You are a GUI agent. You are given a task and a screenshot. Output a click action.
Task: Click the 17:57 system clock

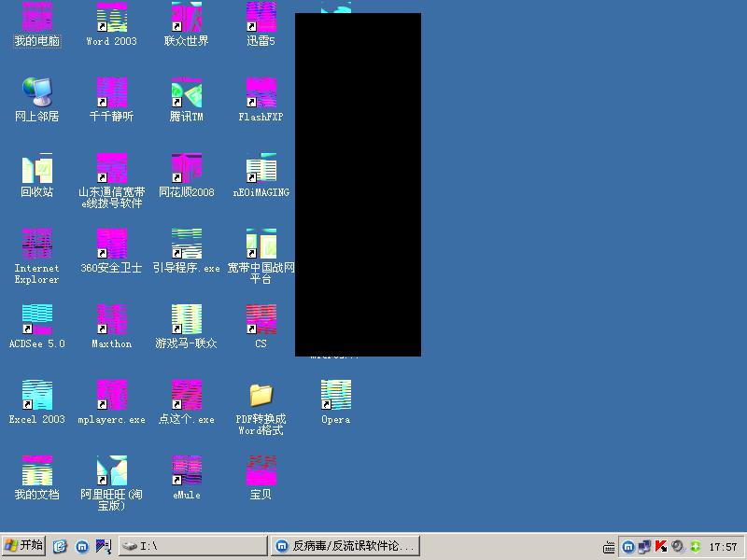(x=723, y=547)
